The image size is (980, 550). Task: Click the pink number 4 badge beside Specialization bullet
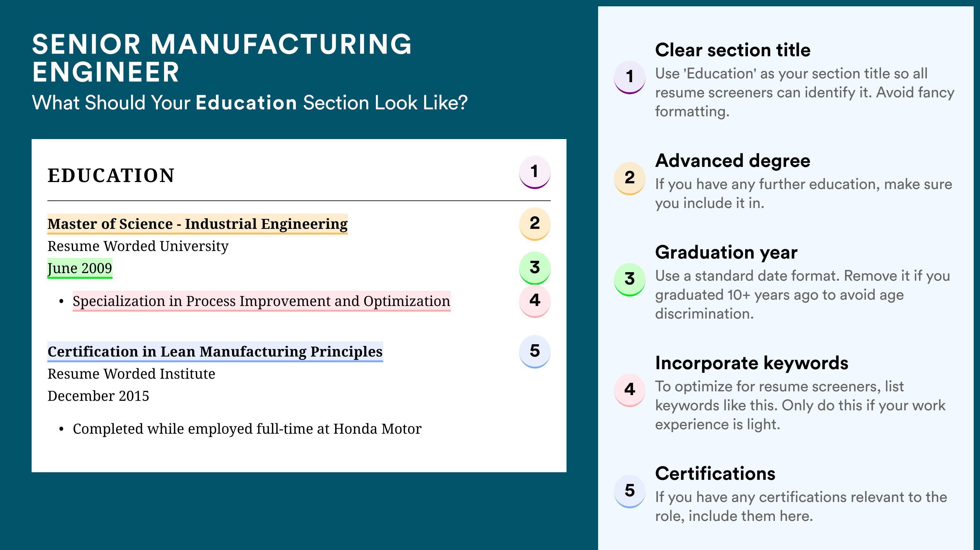click(x=535, y=301)
